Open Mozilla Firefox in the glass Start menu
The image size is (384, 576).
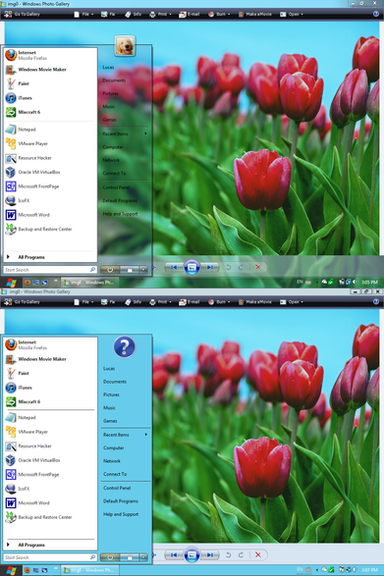(50, 55)
